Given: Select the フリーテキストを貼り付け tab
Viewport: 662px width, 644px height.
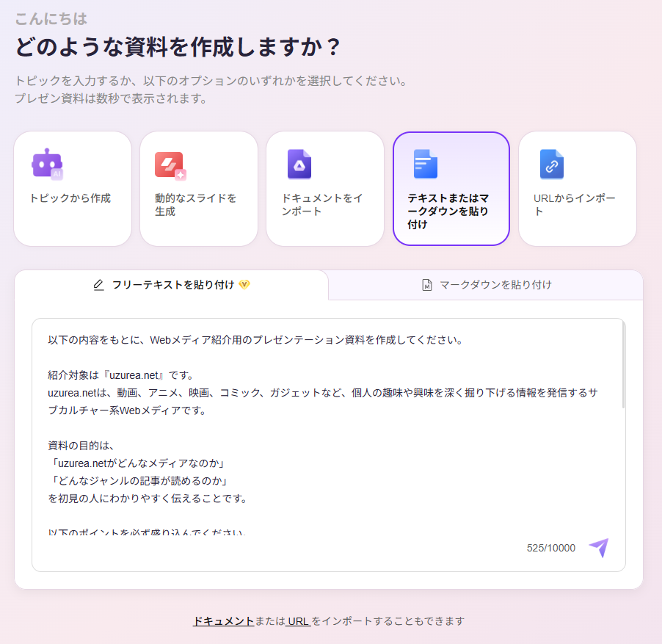Looking at the screenshot, I should 173,285.
